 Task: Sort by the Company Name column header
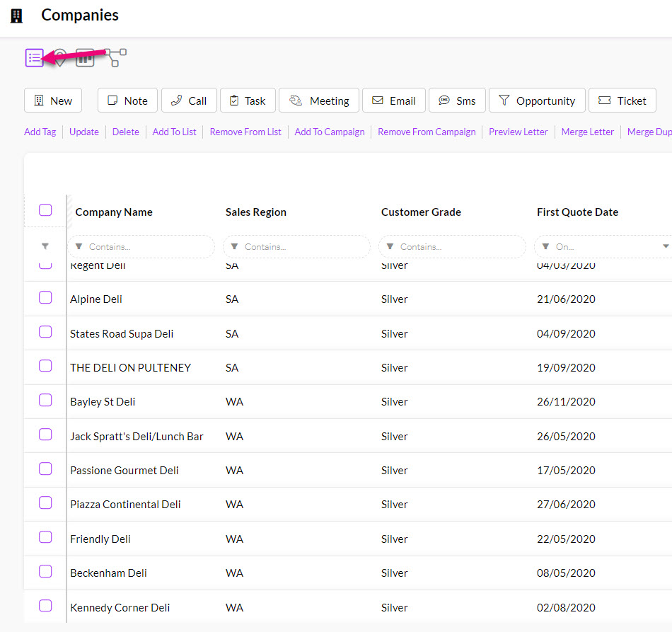click(114, 212)
